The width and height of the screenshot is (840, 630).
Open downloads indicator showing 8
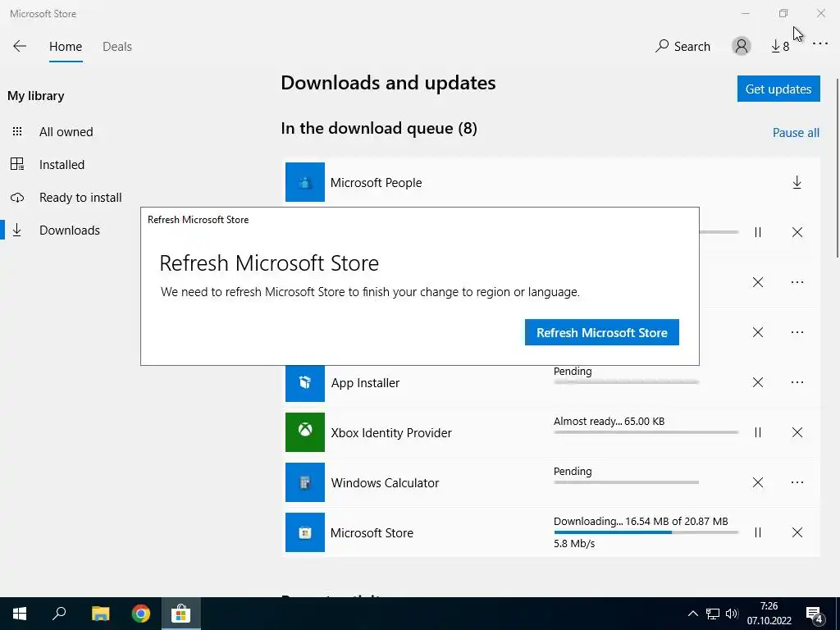click(780, 47)
